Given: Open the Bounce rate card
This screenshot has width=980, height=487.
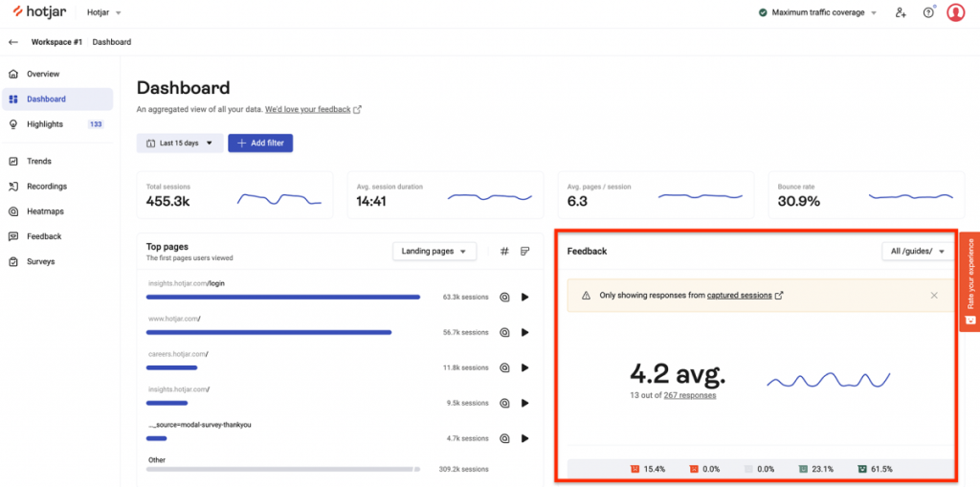Looking at the screenshot, I should click(x=866, y=195).
